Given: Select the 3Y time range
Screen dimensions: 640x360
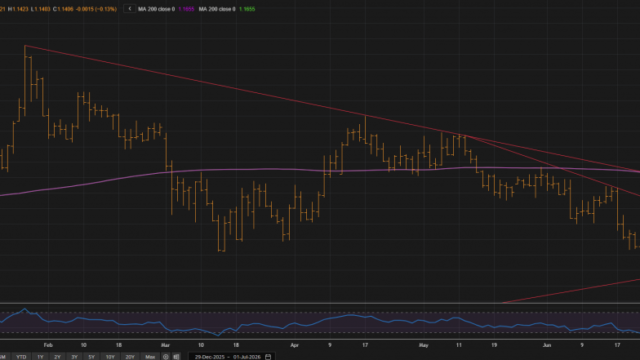Looking at the screenshot, I should point(75,357).
